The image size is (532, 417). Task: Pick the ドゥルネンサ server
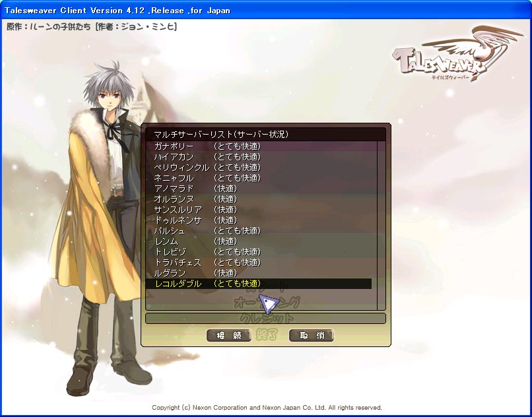(259, 220)
